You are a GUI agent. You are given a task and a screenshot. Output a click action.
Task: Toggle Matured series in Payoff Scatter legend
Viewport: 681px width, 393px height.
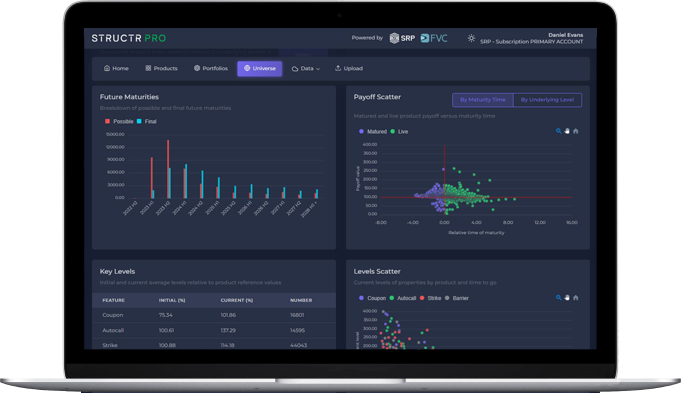(373, 132)
